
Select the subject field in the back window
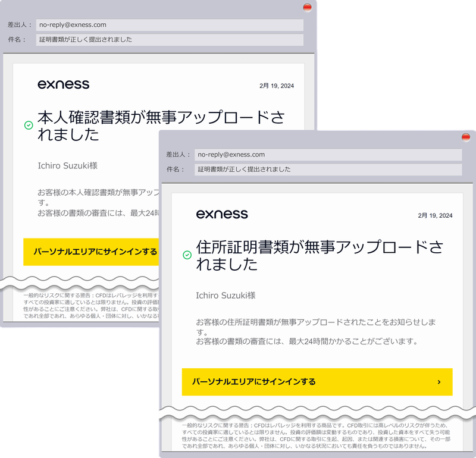click(x=169, y=40)
